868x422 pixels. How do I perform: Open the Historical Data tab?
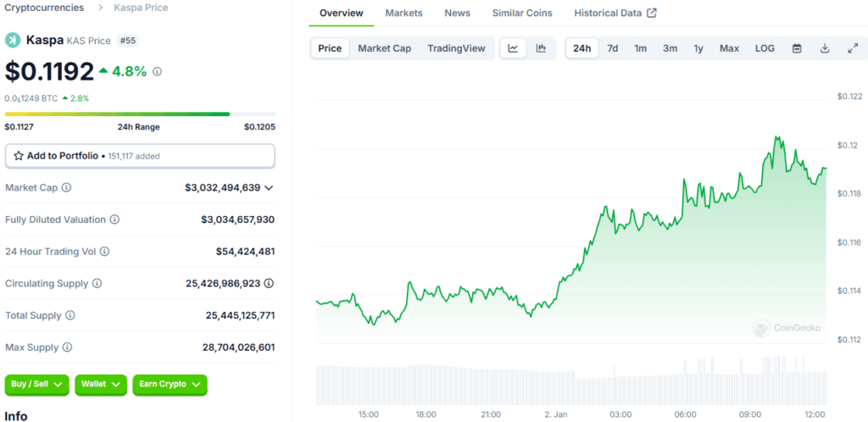(615, 13)
